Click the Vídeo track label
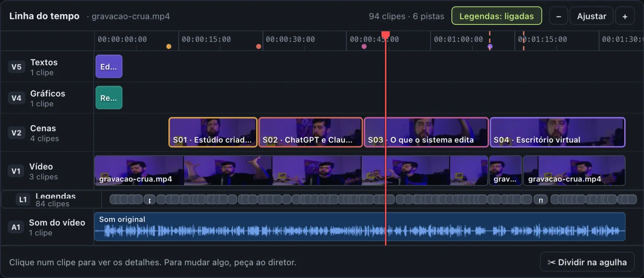 [41, 167]
